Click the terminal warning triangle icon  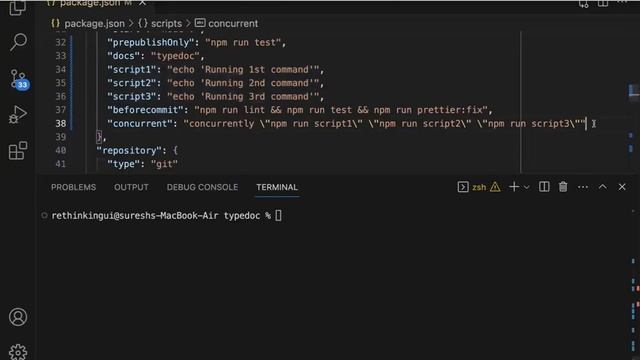click(x=495, y=187)
